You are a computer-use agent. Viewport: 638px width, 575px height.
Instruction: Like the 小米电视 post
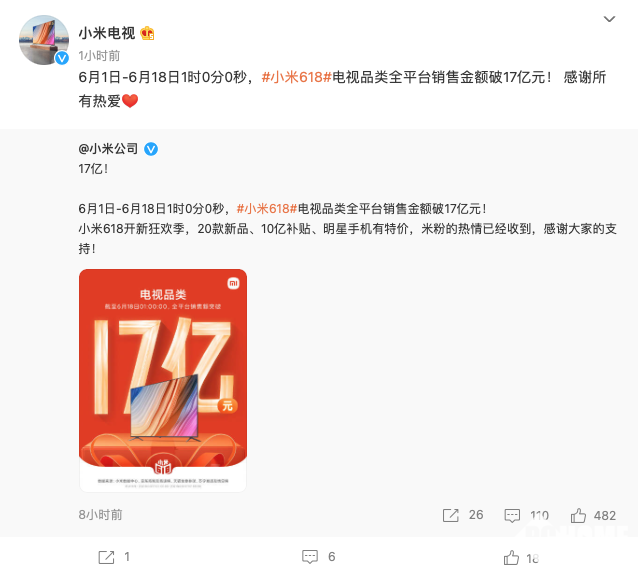click(511, 558)
